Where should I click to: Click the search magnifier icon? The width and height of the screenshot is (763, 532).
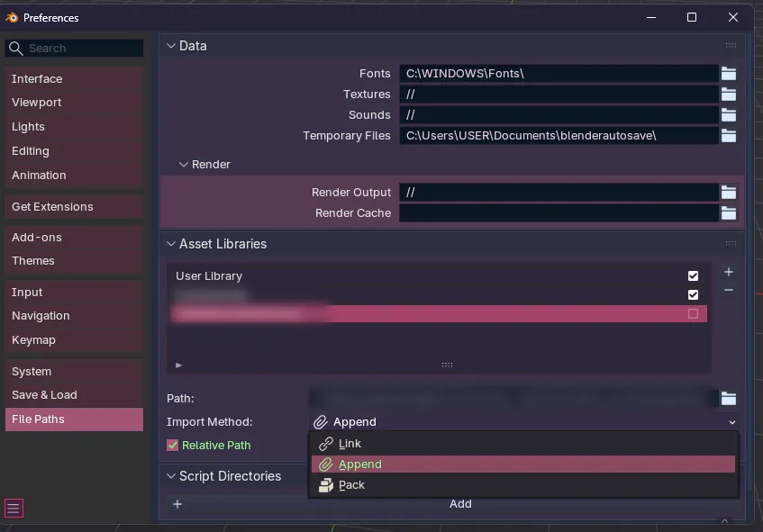16,48
